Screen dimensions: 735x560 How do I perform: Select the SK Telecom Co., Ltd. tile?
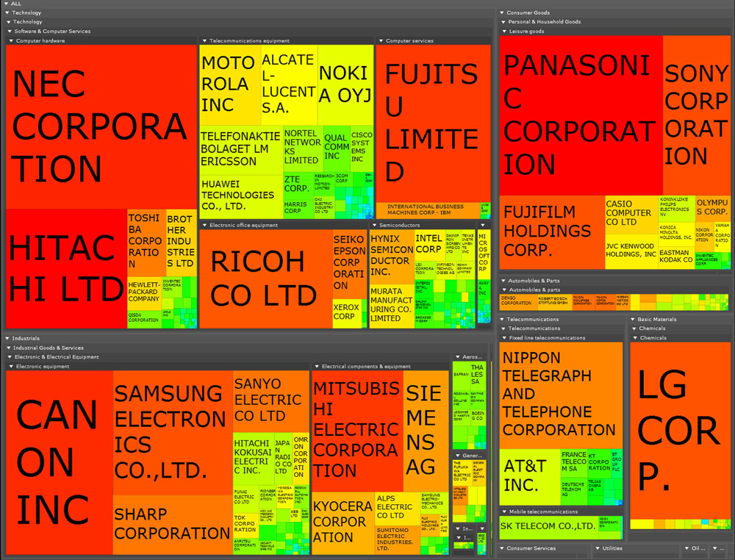tap(548, 526)
